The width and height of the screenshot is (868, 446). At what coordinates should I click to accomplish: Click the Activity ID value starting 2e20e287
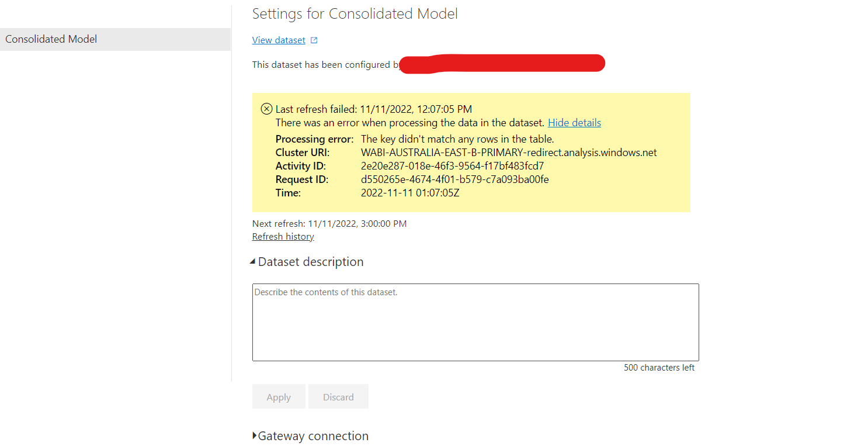[452, 166]
